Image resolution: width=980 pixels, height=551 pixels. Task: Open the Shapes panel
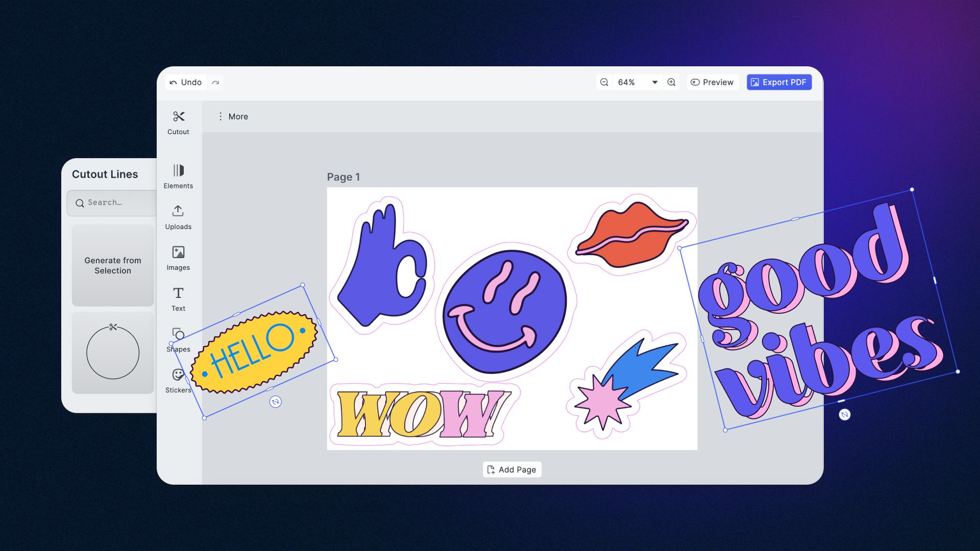pyautogui.click(x=178, y=340)
